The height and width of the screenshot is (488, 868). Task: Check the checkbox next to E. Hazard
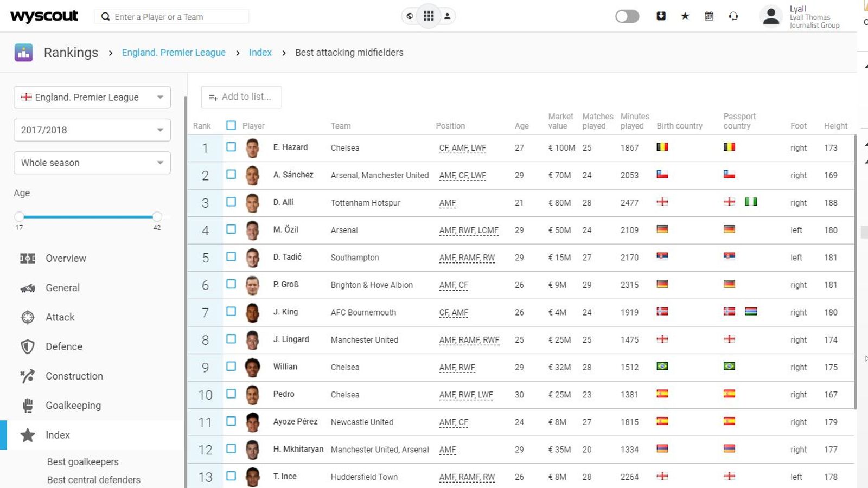click(231, 146)
